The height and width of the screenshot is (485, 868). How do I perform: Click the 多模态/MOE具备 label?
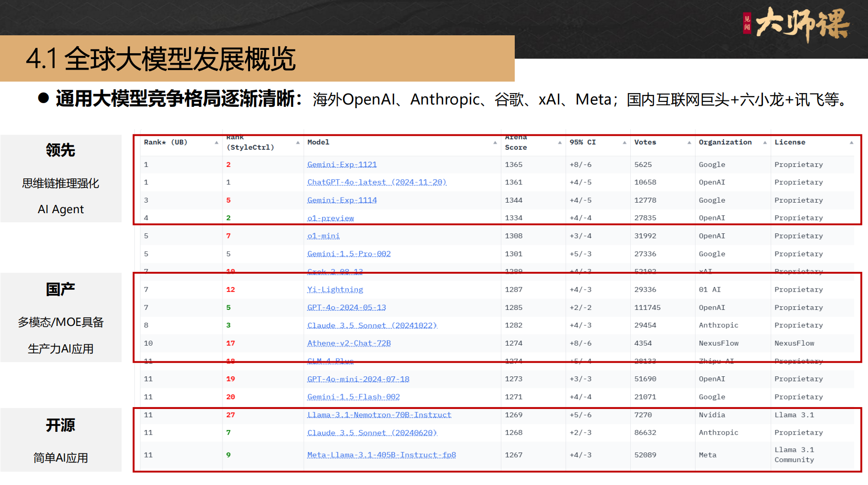point(61,322)
